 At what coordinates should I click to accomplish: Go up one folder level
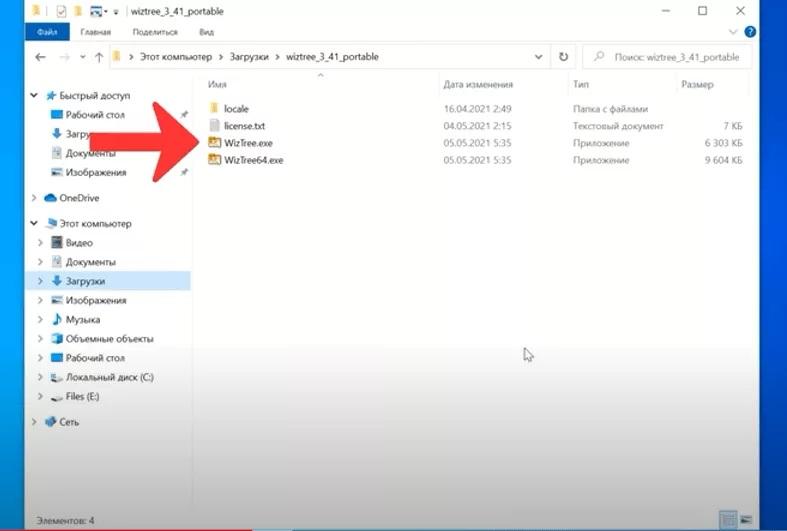(99, 57)
